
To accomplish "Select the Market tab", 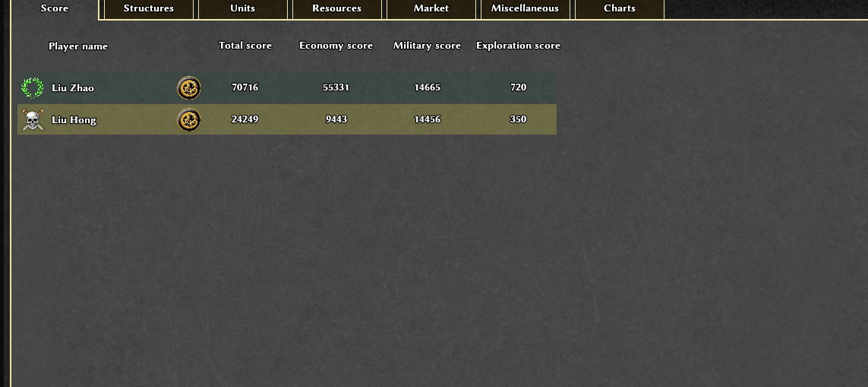I will pos(431,8).
